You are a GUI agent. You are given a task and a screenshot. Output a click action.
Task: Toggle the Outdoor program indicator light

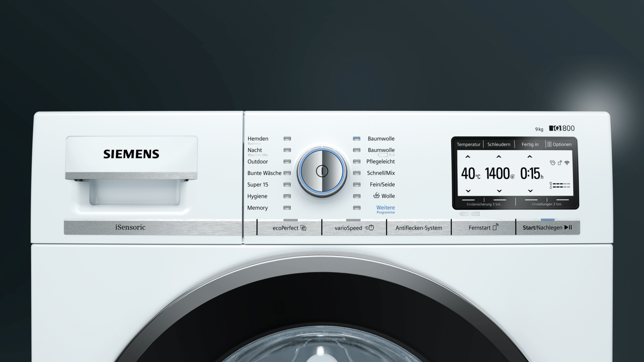287,162
